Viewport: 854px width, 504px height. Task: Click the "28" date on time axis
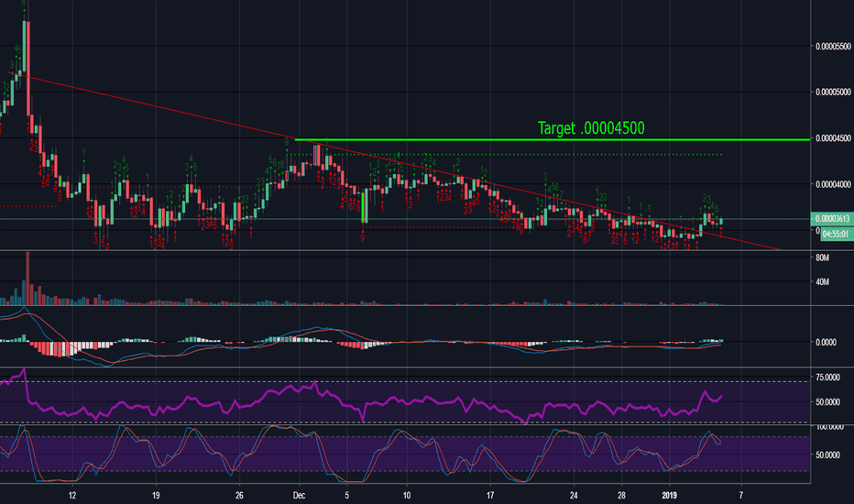621,495
